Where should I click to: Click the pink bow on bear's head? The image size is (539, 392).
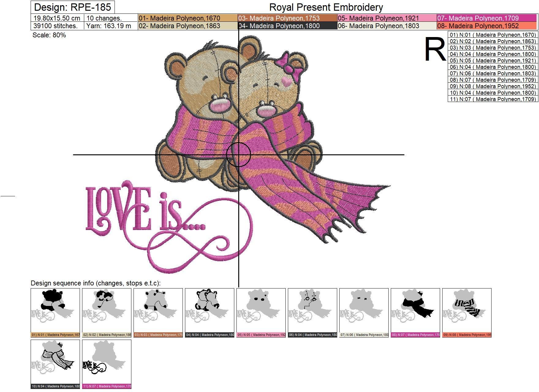[x=290, y=67]
